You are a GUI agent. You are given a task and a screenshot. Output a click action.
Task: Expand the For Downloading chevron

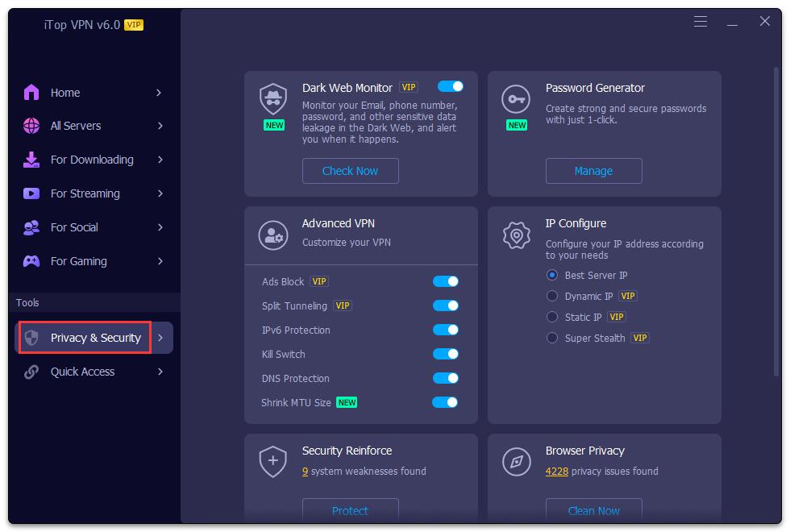coord(160,160)
